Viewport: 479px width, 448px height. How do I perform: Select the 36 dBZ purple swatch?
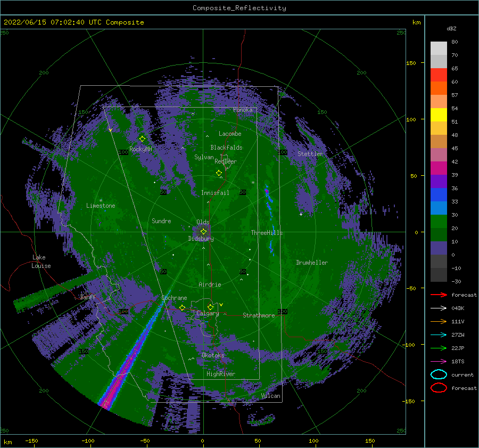(439, 181)
